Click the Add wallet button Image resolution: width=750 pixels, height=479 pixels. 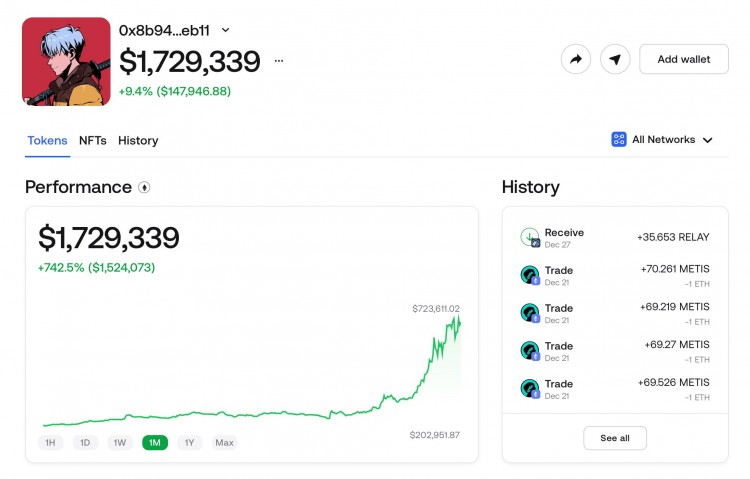point(684,59)
